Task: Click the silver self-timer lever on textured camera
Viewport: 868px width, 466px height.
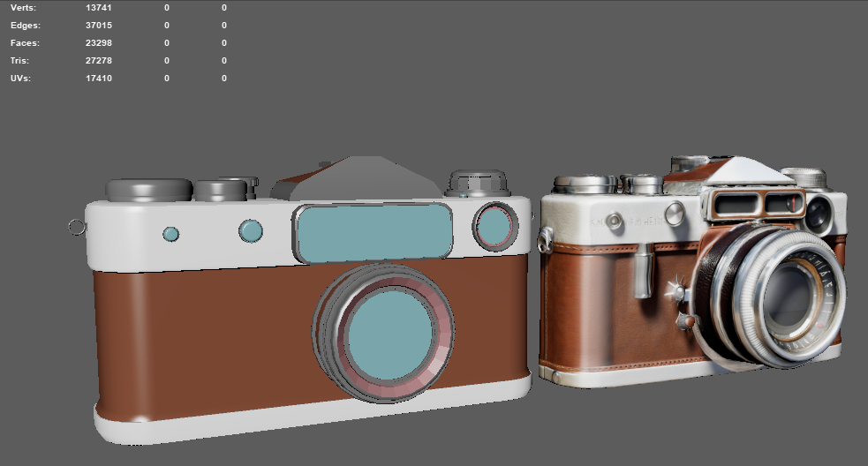Action: pos(643,271)
